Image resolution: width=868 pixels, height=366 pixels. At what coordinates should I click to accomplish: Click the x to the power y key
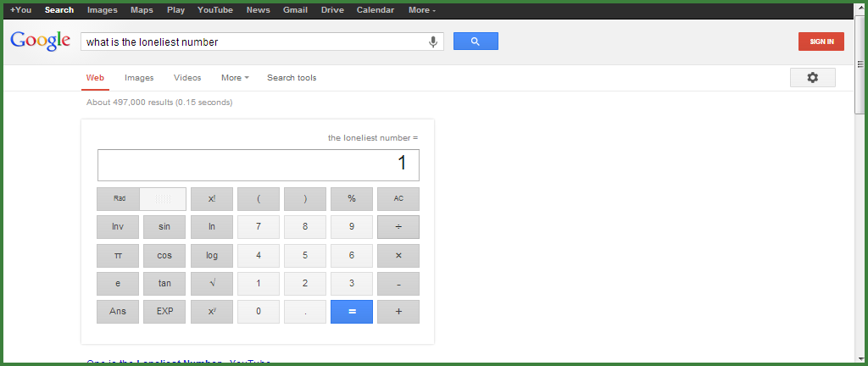tap(212, 311)
